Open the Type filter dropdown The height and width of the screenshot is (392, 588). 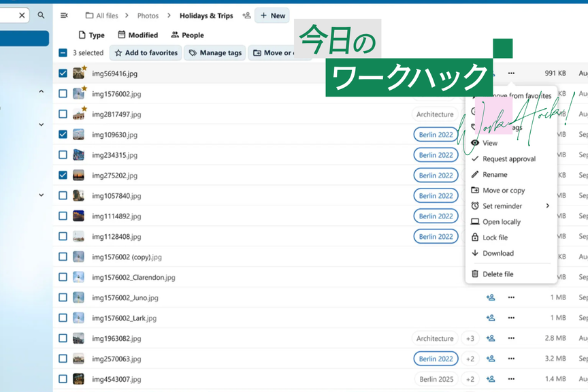pyautogui.click(x=91, y=35)
